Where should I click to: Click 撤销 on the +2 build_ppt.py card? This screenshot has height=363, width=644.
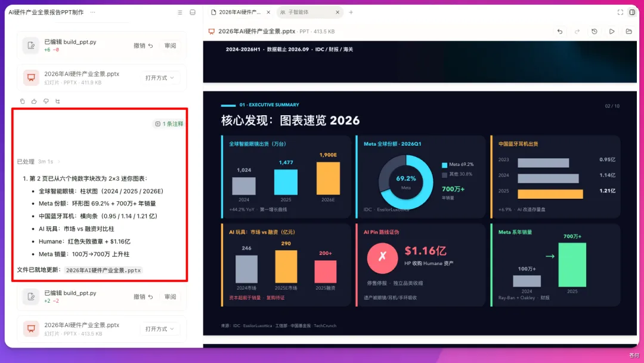pyautogui.click(x=143, y=297)
